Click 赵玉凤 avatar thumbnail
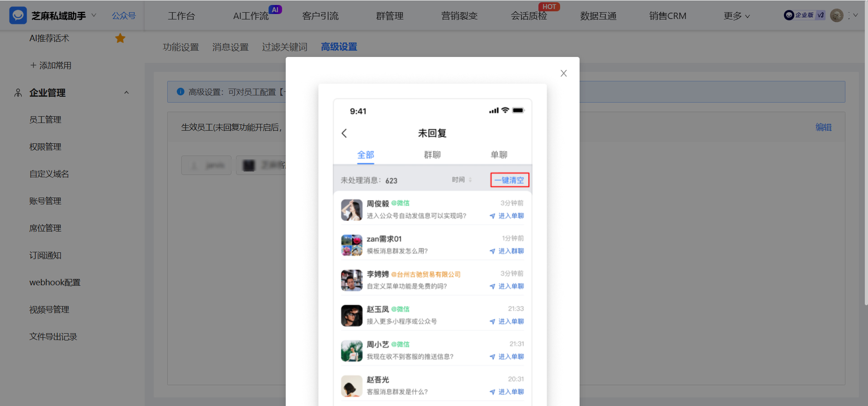 pyautogui.click(x=352, y=316)
